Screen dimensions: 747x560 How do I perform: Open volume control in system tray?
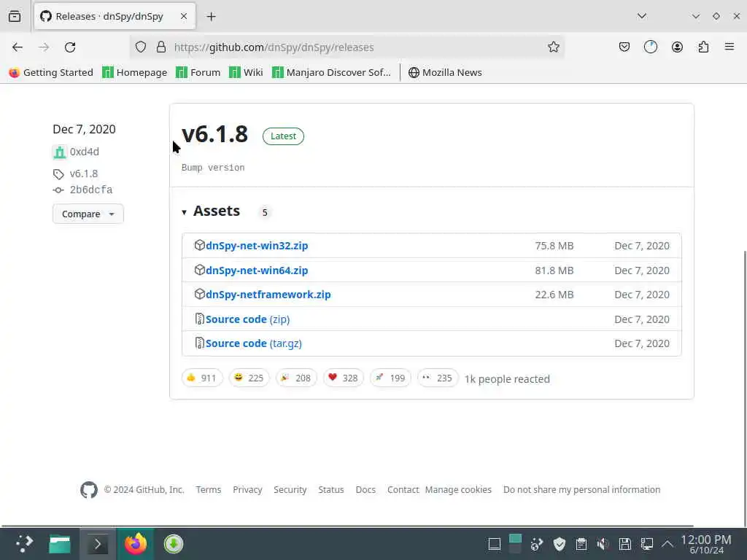(603, 544)
